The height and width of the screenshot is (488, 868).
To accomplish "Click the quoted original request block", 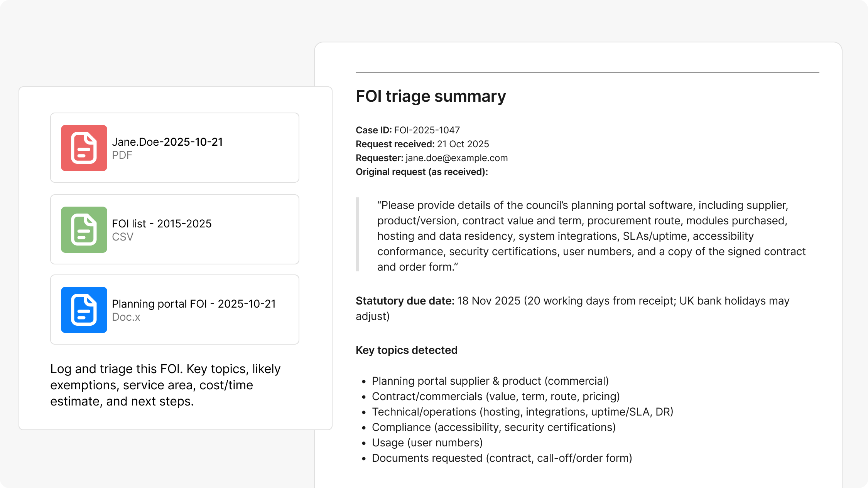I will pos(590,236).
